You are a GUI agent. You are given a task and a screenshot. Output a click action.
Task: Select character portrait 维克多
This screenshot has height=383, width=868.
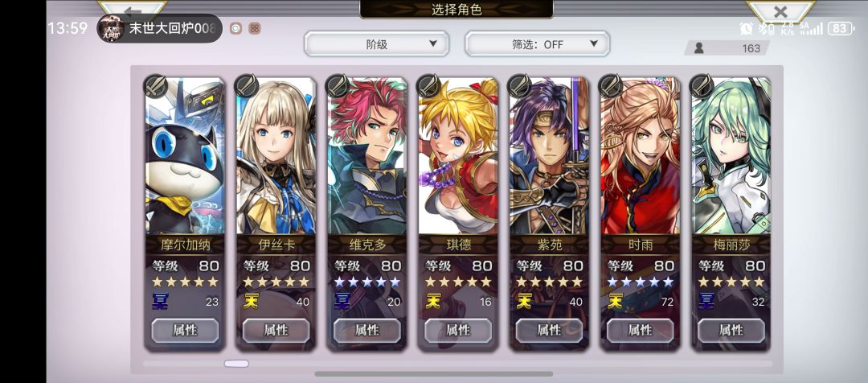tap(366, 155)
